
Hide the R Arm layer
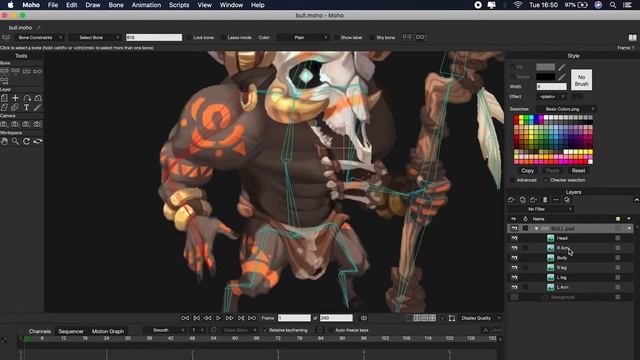(514, 248)
